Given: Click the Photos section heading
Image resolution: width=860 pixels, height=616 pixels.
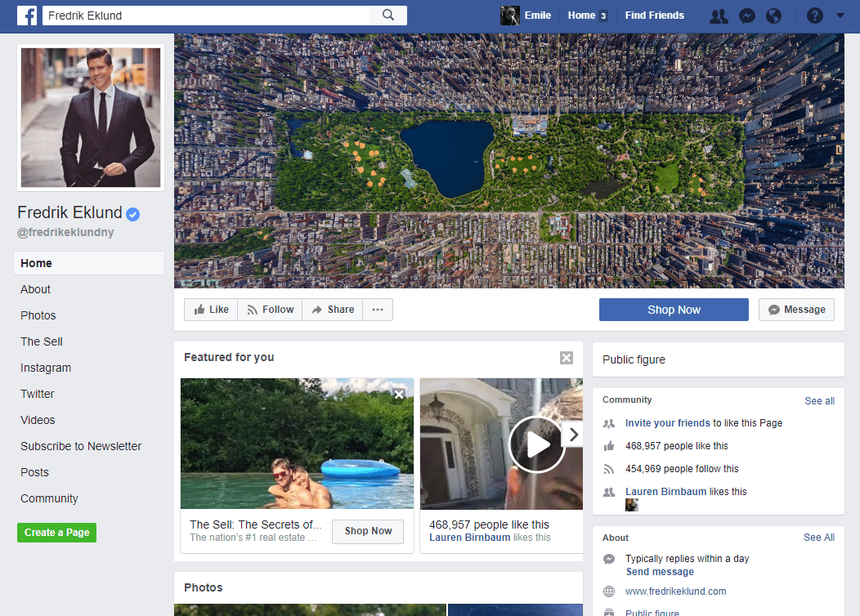Looking at the screenshot, I should click(203, 587).
